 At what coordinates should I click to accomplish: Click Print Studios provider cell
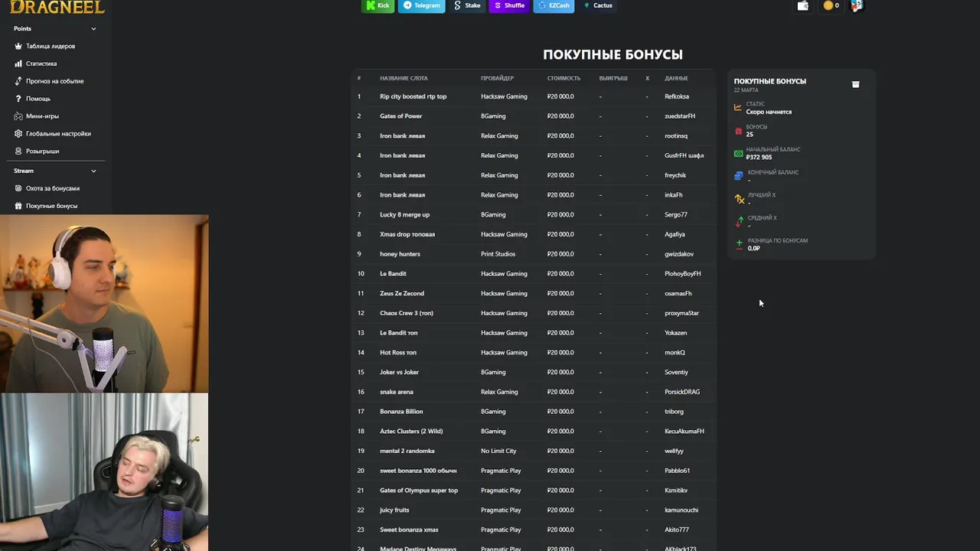point(498,254)
